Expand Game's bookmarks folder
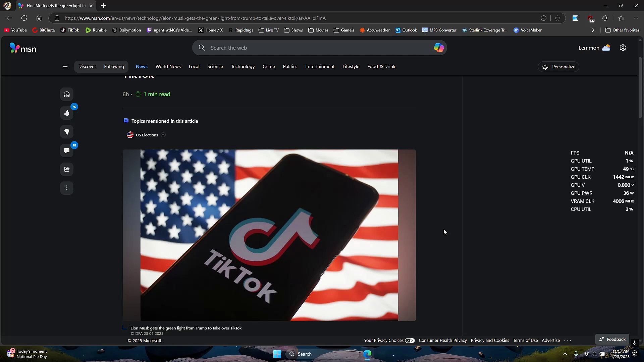Screen dimensions: 644x362 pos(344,30)
